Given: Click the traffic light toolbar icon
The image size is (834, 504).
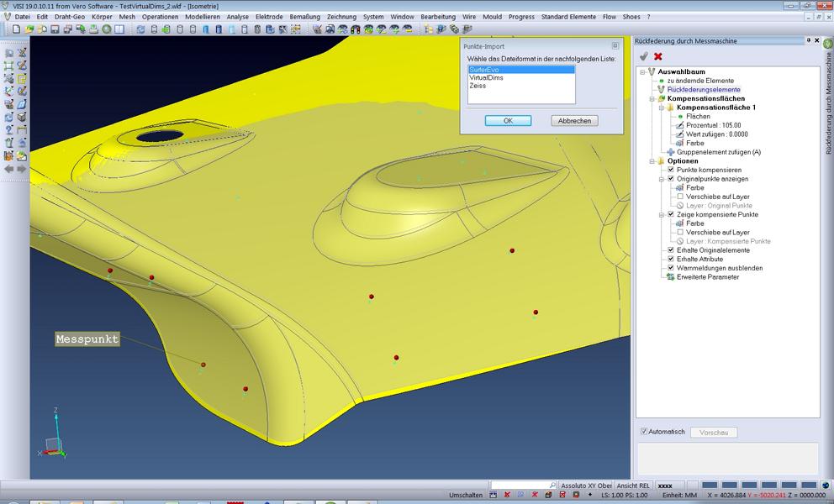Looking at the screenshot, I should coord(356,29).
